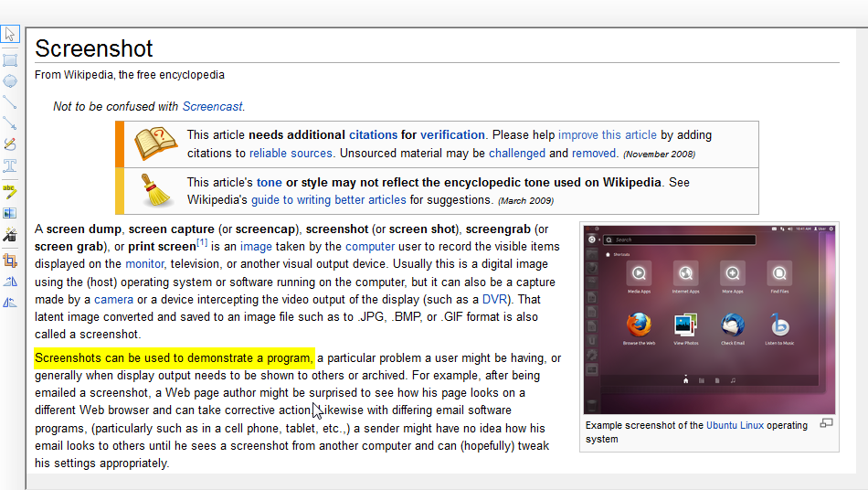Click 'From Wikipedia, the free encyclopedia' text
868x490 pixels.
click(x=130, y=75)
